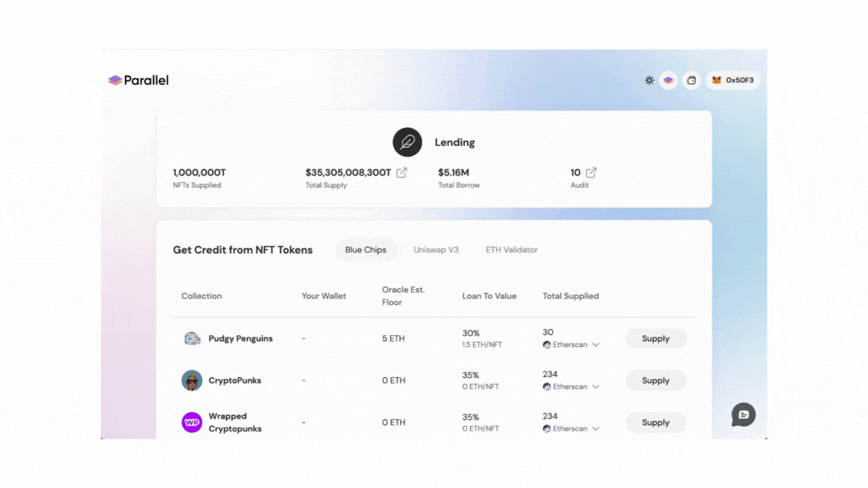Click the Blue Chips tab
The image size is (868, 488).
click(x=366, y=249)
